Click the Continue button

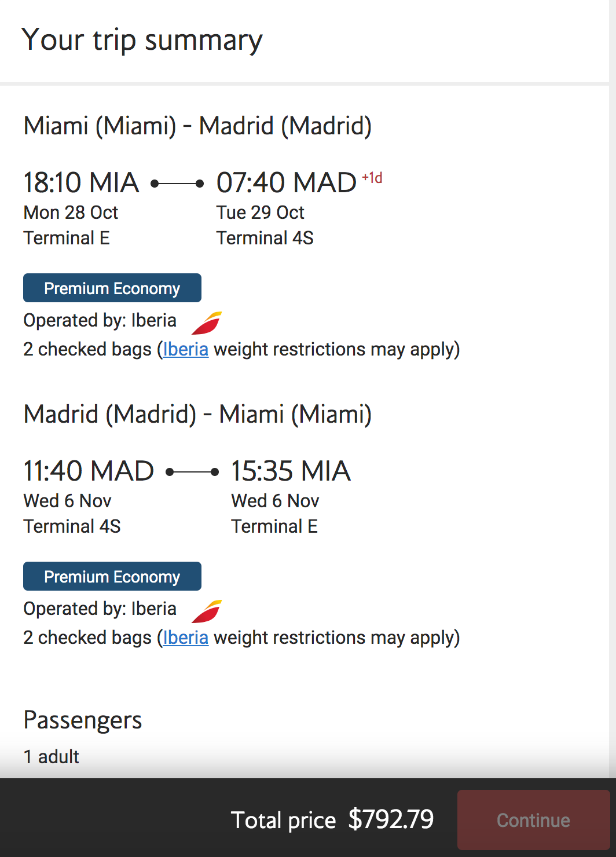coord(533,820)
